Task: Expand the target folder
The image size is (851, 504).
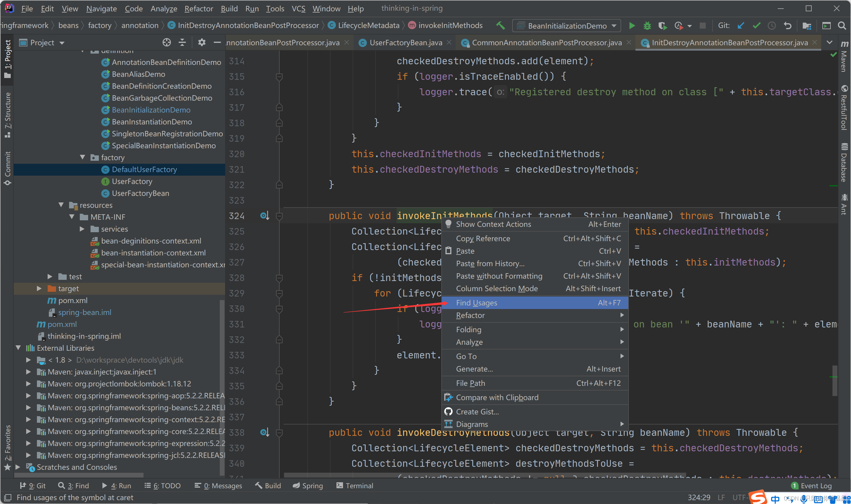Action: pos(39,288)
